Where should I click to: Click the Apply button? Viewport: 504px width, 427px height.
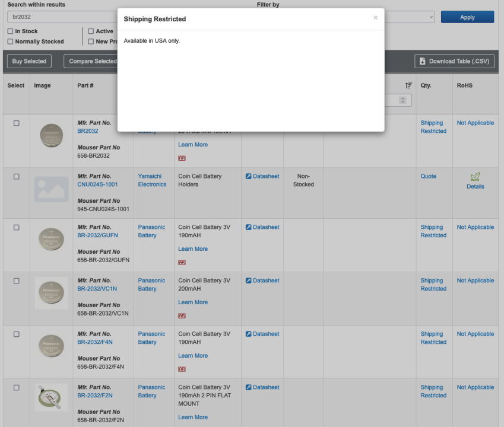[467, 17]
